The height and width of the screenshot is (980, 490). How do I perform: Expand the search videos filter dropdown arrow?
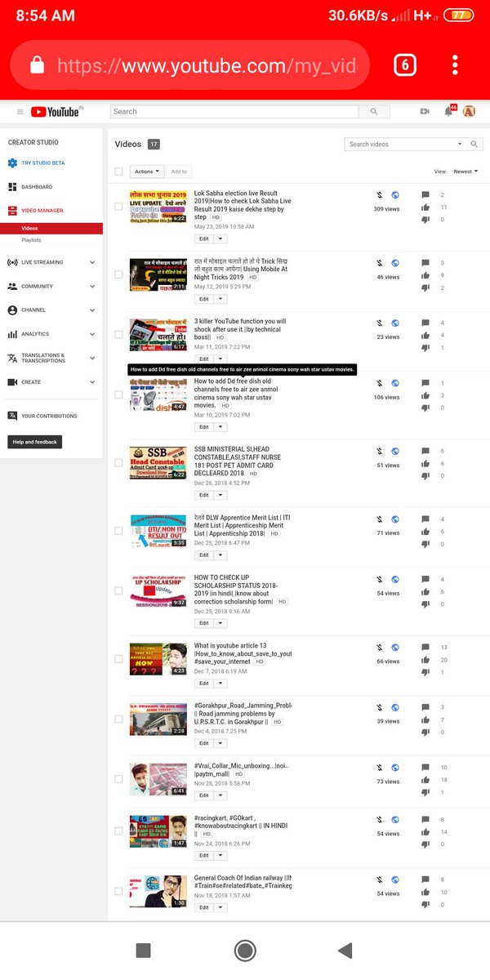click(461, 145)
